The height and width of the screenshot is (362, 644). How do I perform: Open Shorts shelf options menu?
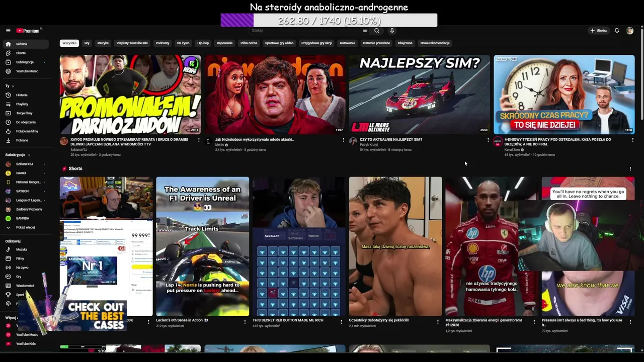tap(630, 169)
